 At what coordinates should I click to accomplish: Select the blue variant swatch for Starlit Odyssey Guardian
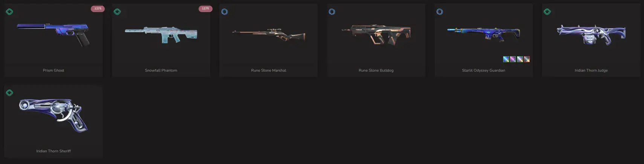(506, 59)
